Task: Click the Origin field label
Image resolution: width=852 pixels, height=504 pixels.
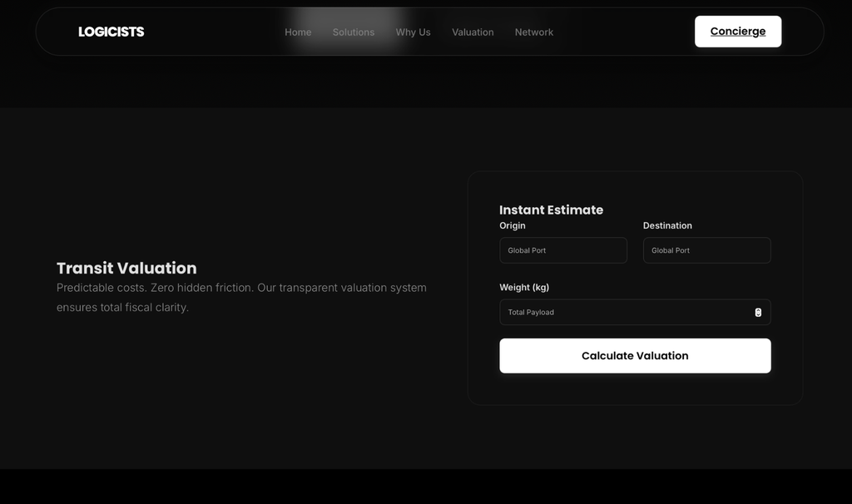Action: [512, 225]
